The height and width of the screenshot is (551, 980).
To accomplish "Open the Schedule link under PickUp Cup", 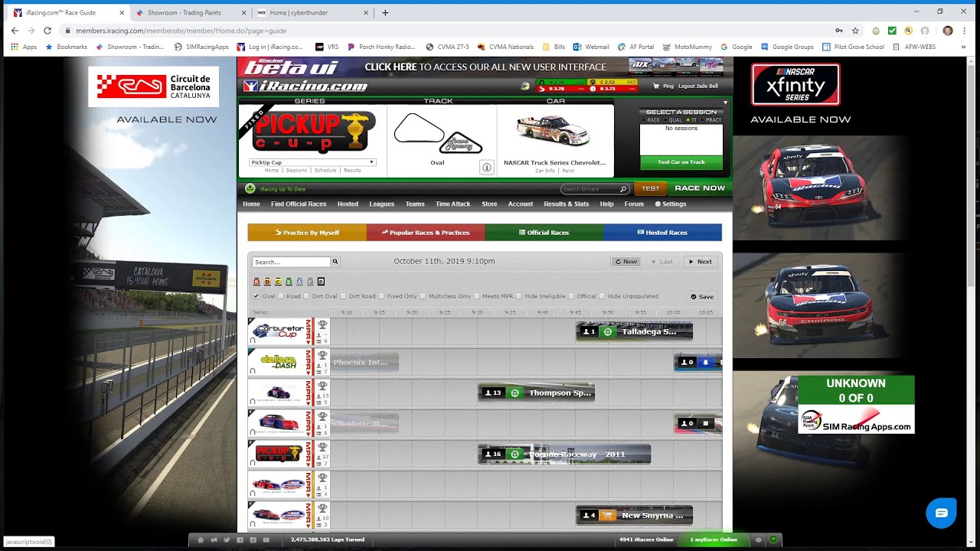I will click(325, 170).
